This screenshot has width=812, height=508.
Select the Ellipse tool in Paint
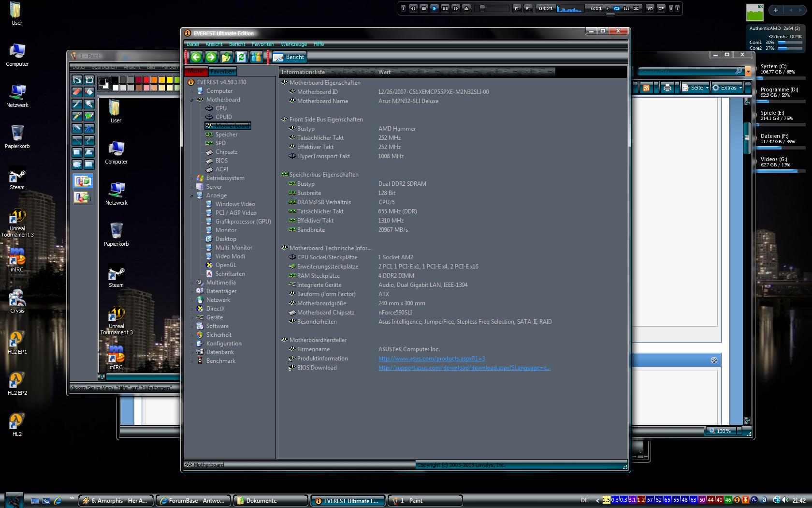point(77,164)
